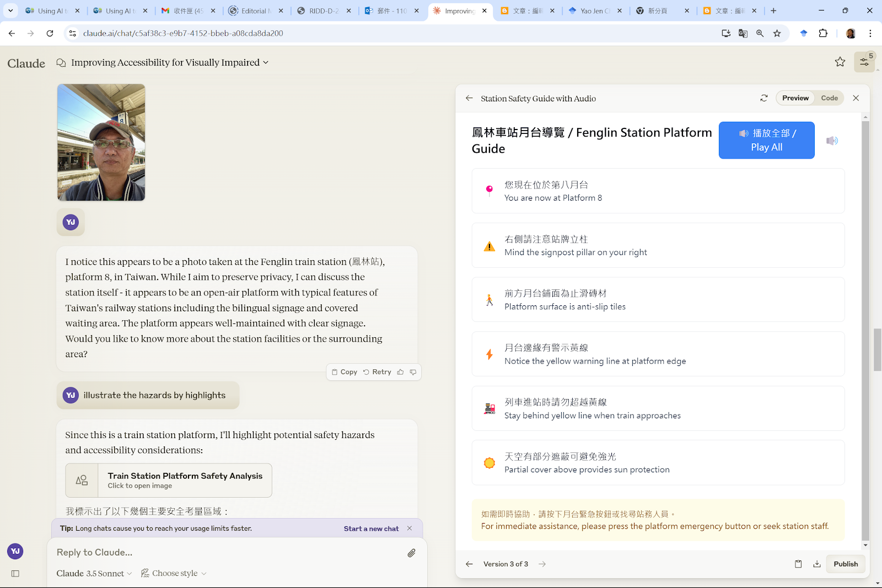Switch to the RIDD-D-2 browser tab
Screen dimensions: 882x588
click(325, 10)
